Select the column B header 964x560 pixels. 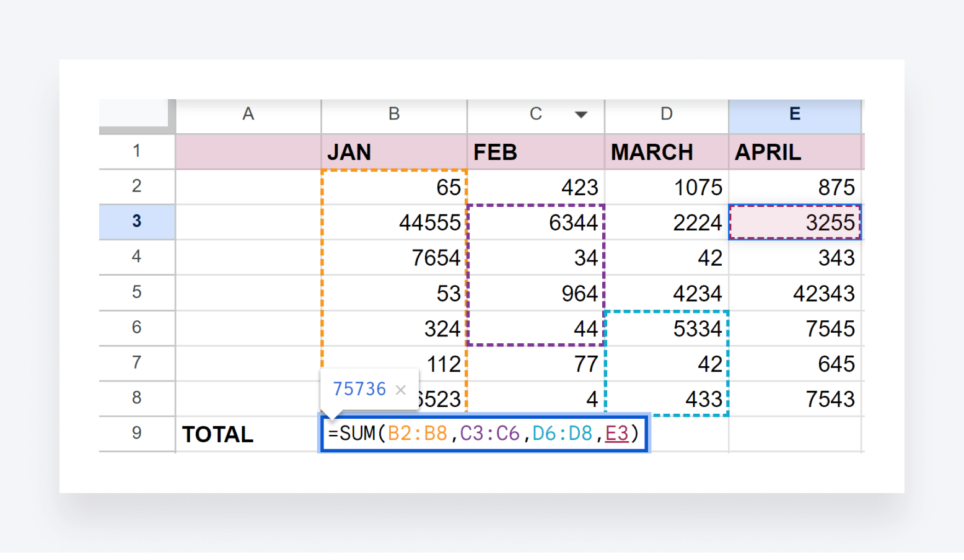(x=394, y=114)
